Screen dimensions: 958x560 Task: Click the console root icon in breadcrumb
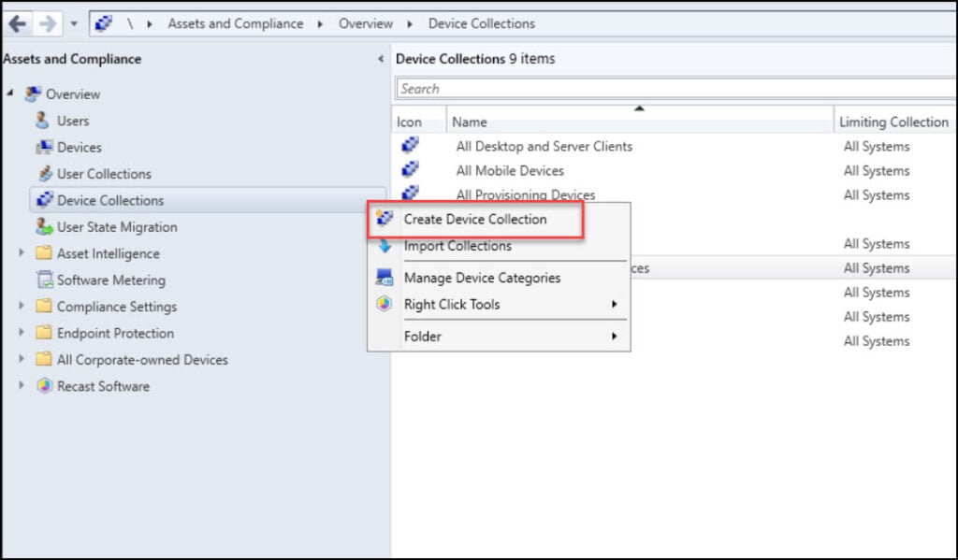[104, 23]
